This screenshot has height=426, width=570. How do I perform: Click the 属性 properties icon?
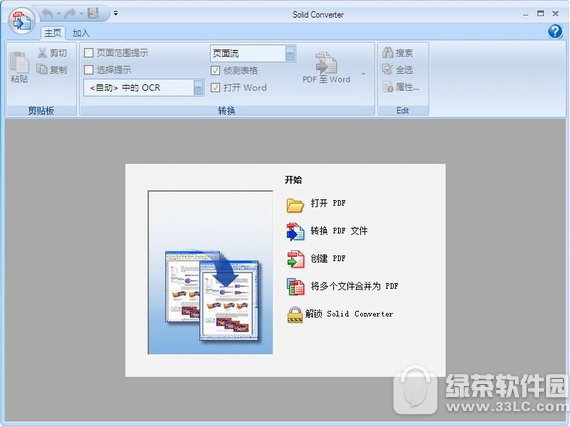388,87
